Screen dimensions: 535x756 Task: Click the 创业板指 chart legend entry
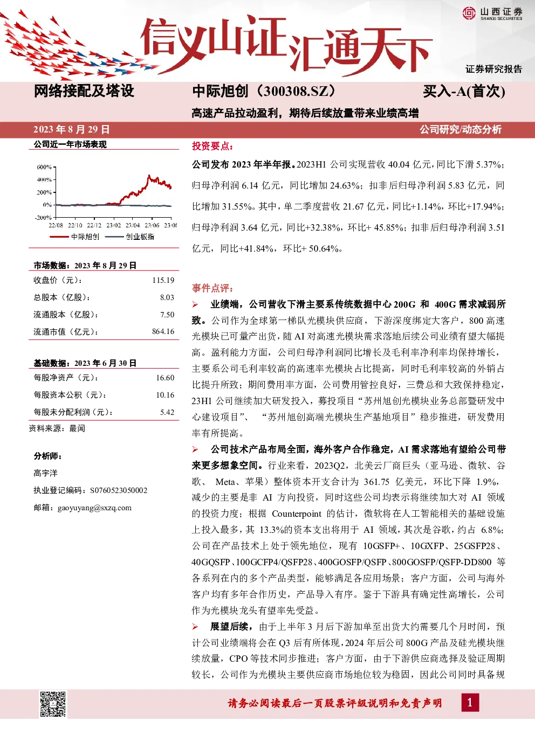click(130, 237)
